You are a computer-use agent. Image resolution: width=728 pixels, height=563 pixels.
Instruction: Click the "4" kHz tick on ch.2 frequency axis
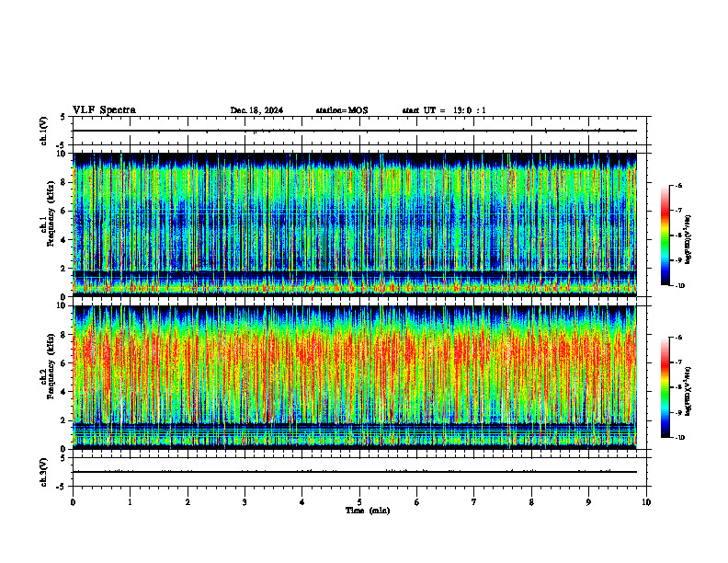pos(63,392)
